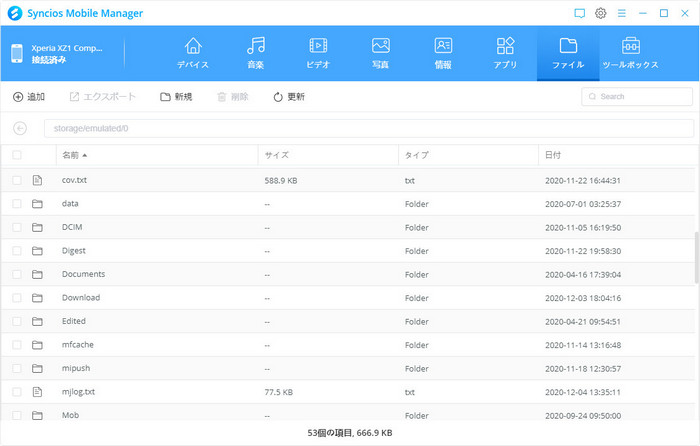Viewport: 700px width, 446px height.
Task: Click date 2020-07-01 03:25:37
Action: 583,204
